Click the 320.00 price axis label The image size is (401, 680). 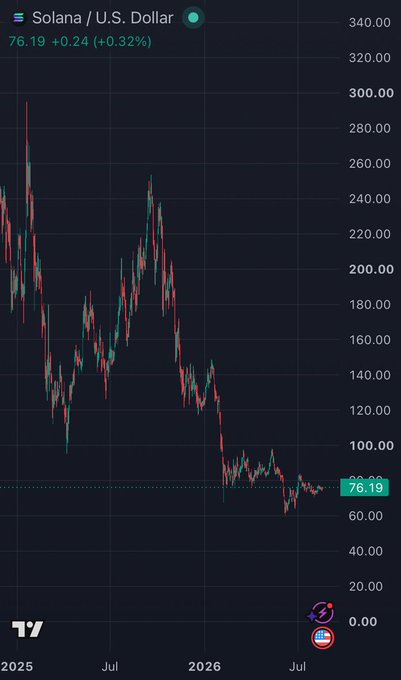point(369,58)
